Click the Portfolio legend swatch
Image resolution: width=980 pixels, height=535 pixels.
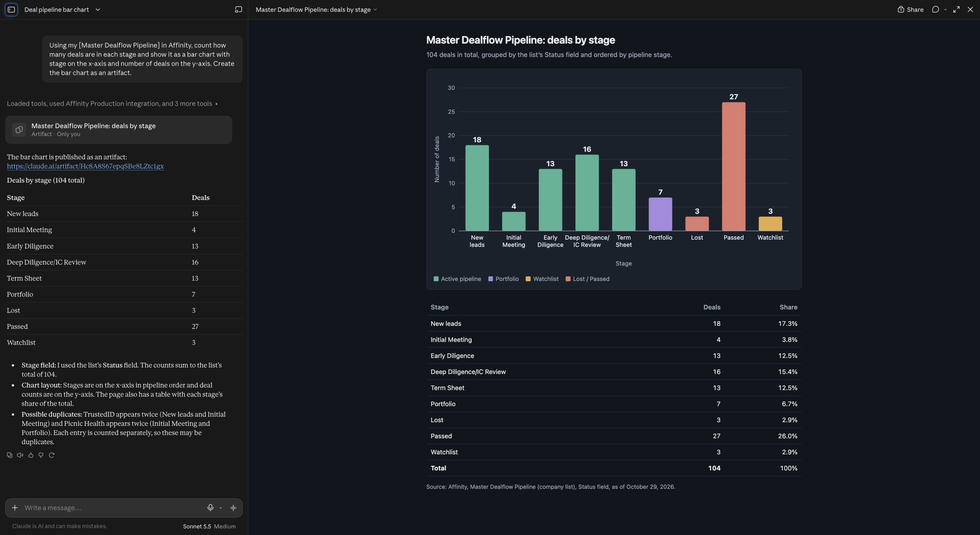(490, 279)
